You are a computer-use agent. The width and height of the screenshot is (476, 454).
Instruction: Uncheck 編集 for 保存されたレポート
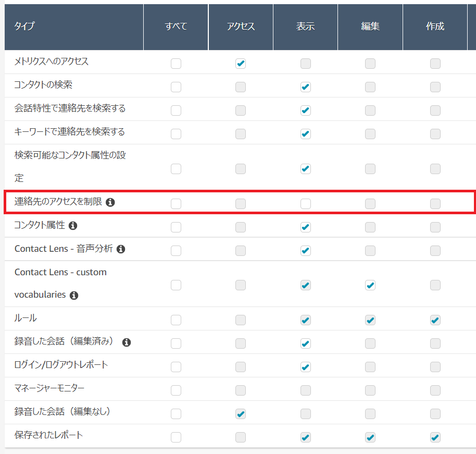tap(370, 437)
